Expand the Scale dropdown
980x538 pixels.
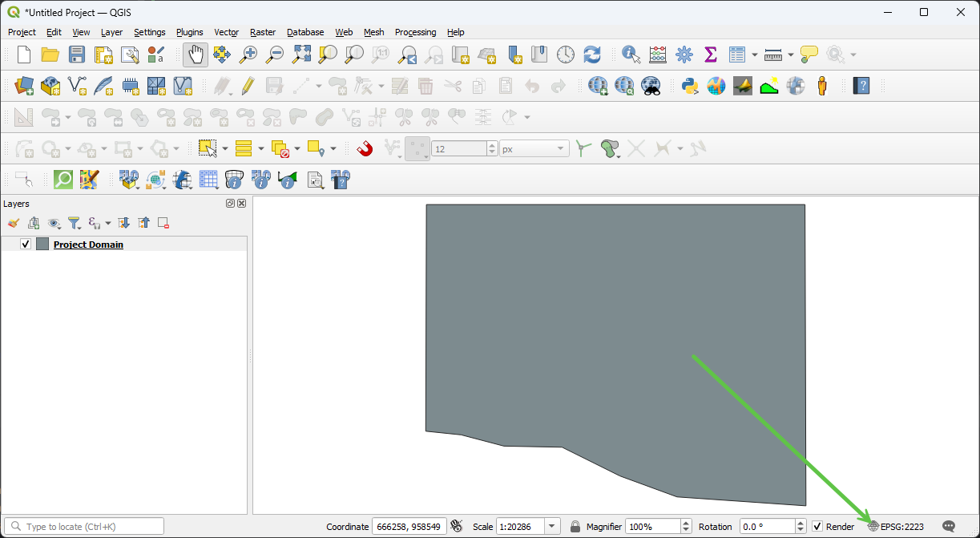point(552,527)
